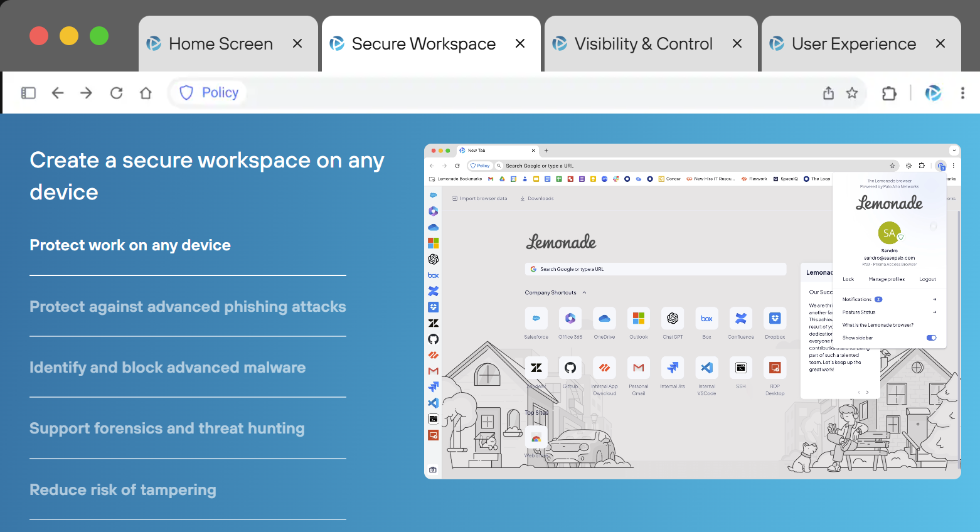980x532 pixels.
Task: Open the three-dot browser menu
Action: 962,93
